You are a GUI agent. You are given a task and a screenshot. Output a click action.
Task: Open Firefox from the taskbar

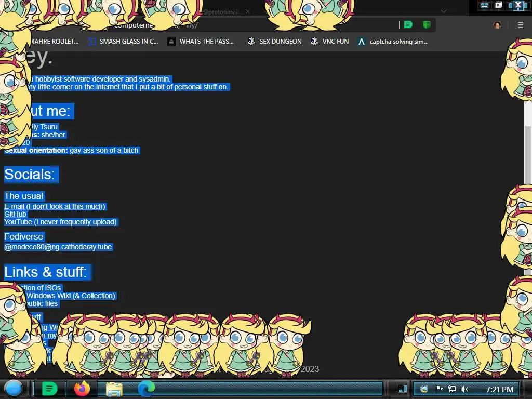click(x=82, y=389)
